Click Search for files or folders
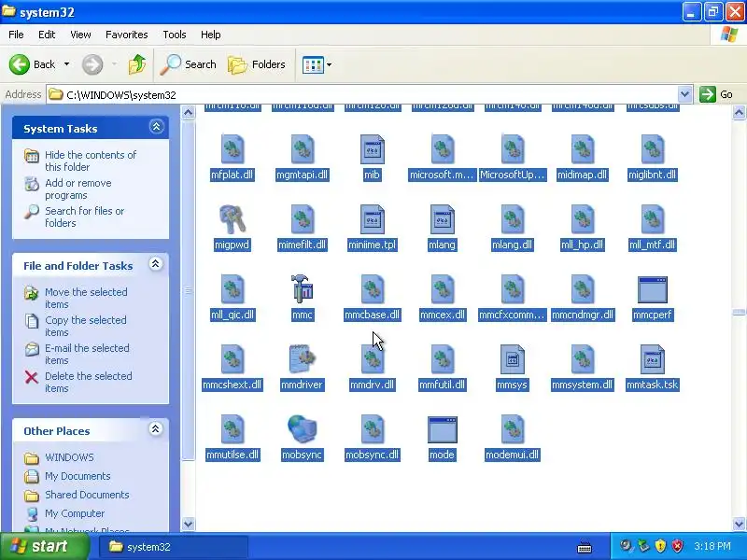The height and width of the screenshot is (560, 747). tap(84, 217)
